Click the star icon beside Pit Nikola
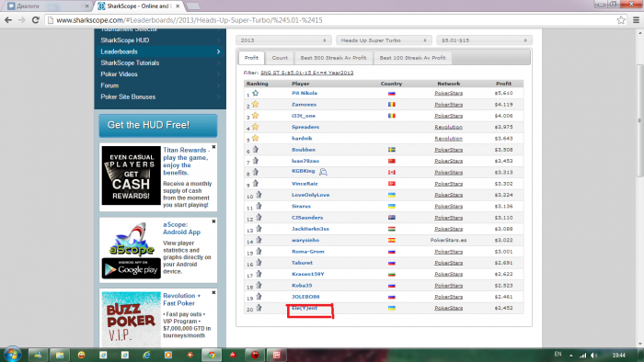644x362 pixels. pyautogui.click(x=256, y=93)
